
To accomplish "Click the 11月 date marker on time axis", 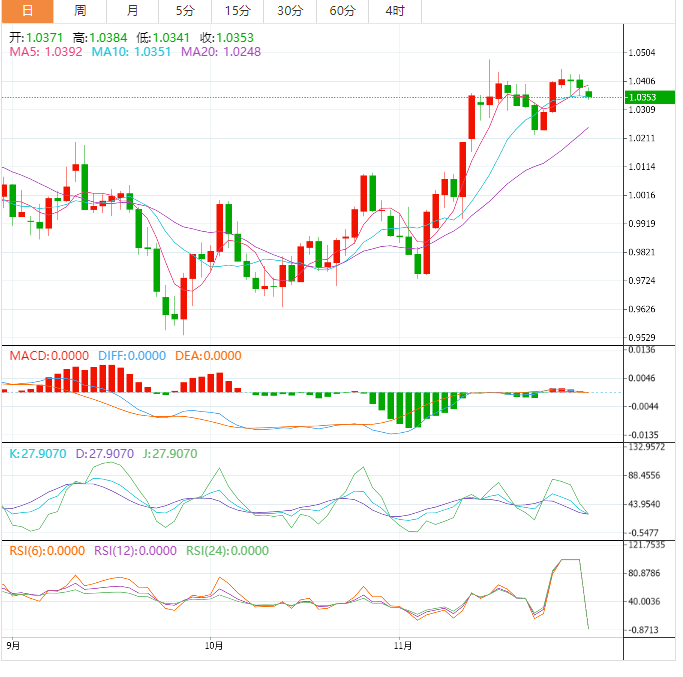I will tap(403, 646).
